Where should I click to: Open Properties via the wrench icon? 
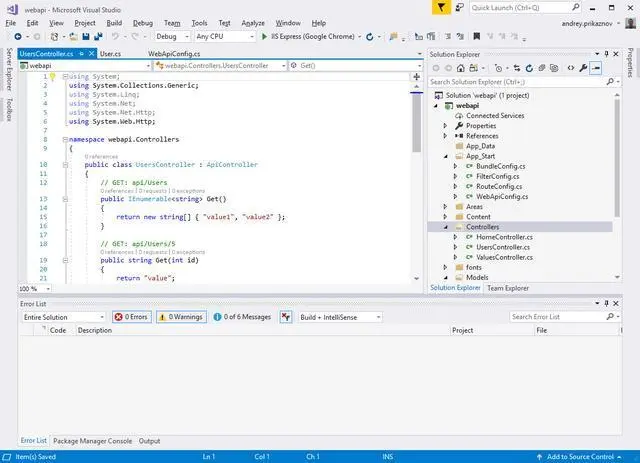[583, 68]
